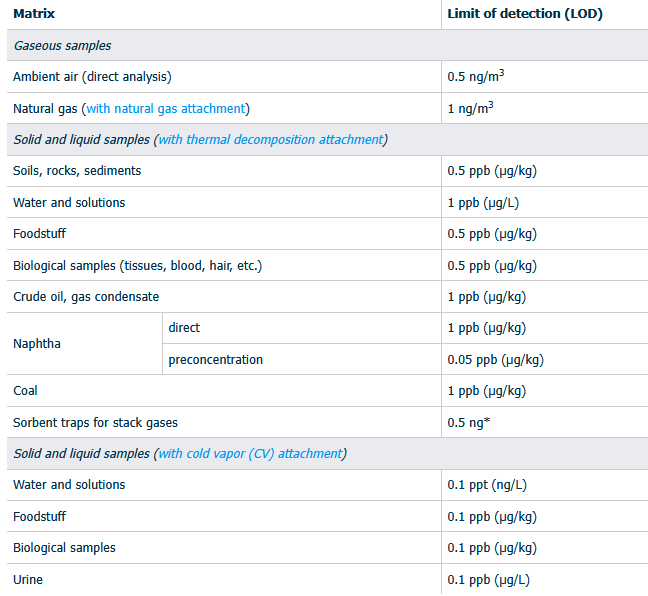Select the 'Gaseous samples' section row

tap(62, 46)
